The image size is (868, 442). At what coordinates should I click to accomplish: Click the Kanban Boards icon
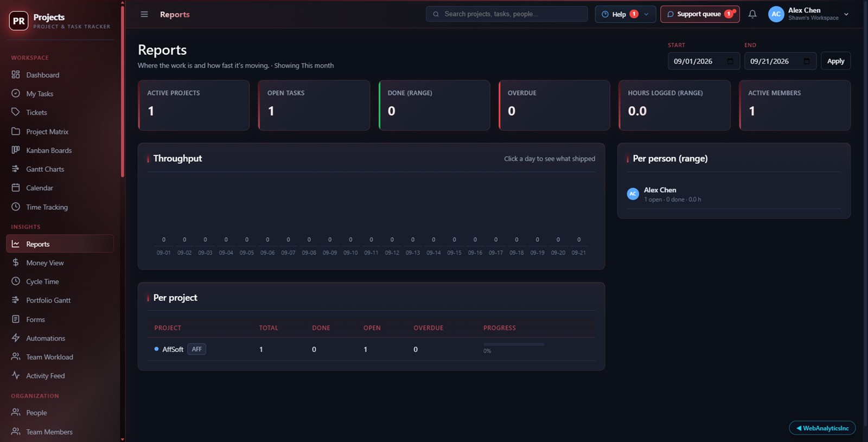[16, 150]
